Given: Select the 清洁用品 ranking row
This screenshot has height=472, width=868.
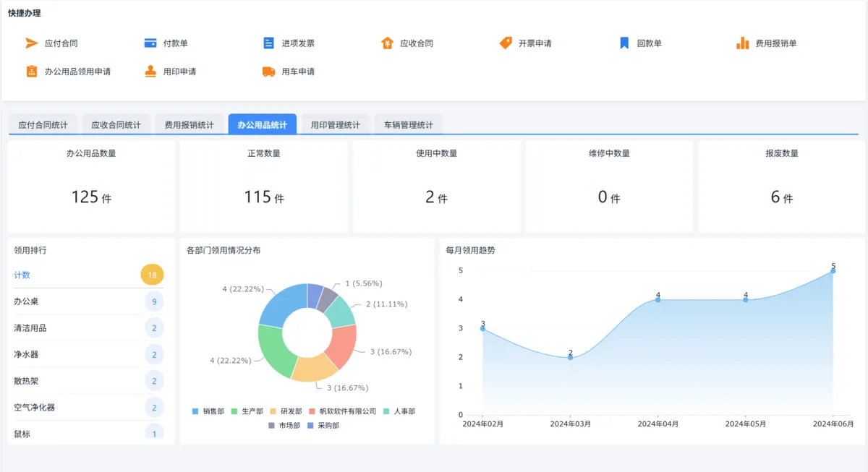Looking at the screenshot, I should coord(89,328).
